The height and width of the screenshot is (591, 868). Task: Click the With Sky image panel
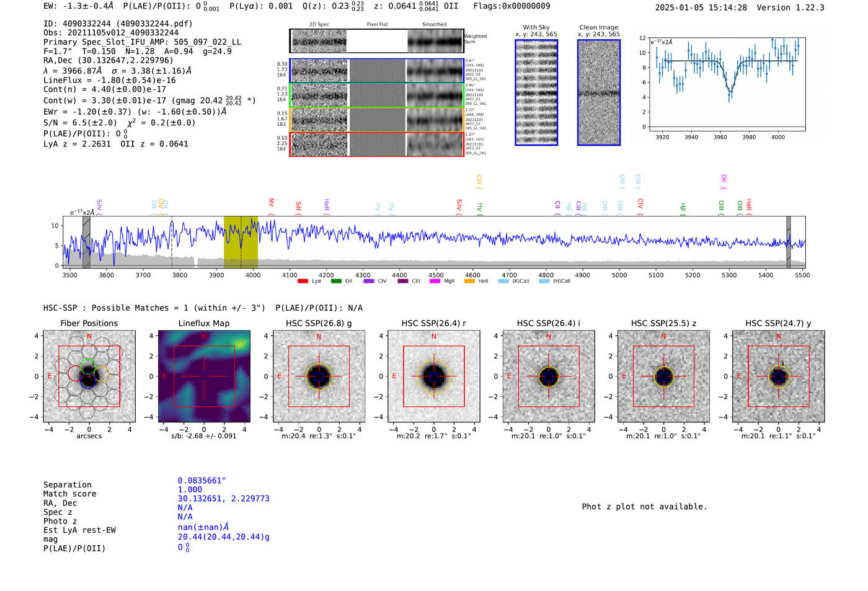pyautogui.click(x=536, y=92)
